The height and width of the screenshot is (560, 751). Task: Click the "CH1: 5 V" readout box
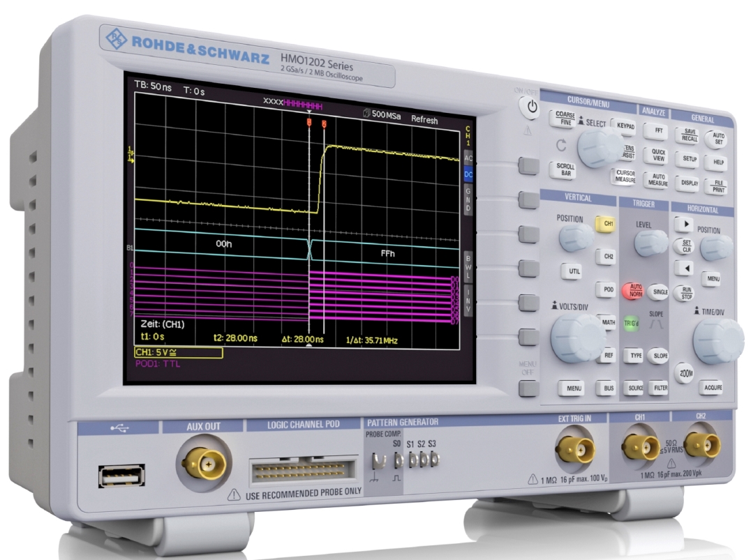pos(178,353)
